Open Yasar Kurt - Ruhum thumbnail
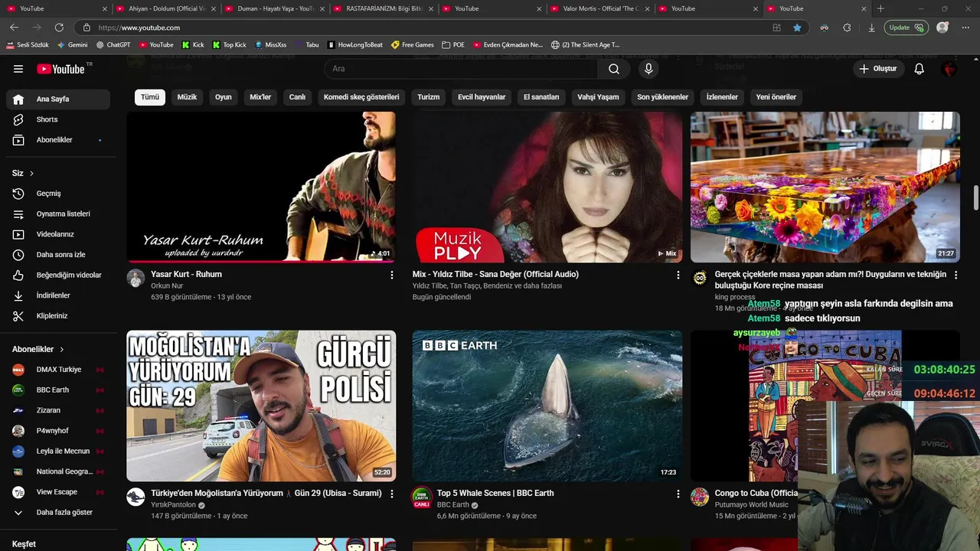This screenshot has height=551, width=980. coord(261,187)
